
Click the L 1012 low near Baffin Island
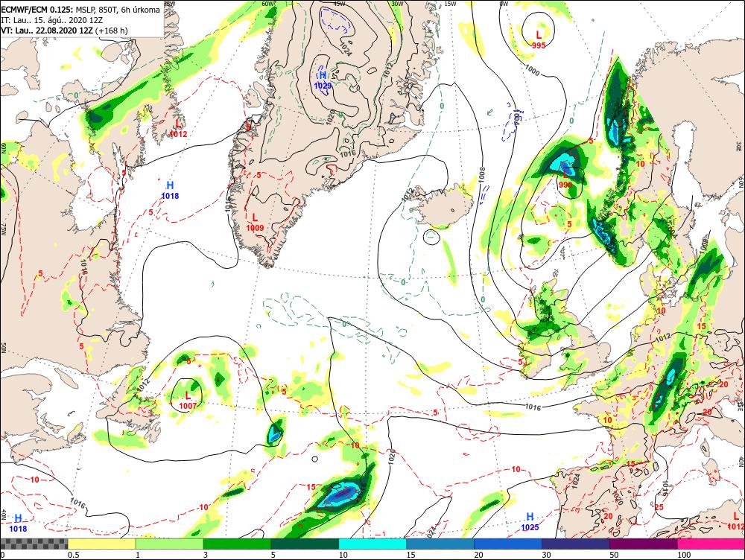pos(178,128)
